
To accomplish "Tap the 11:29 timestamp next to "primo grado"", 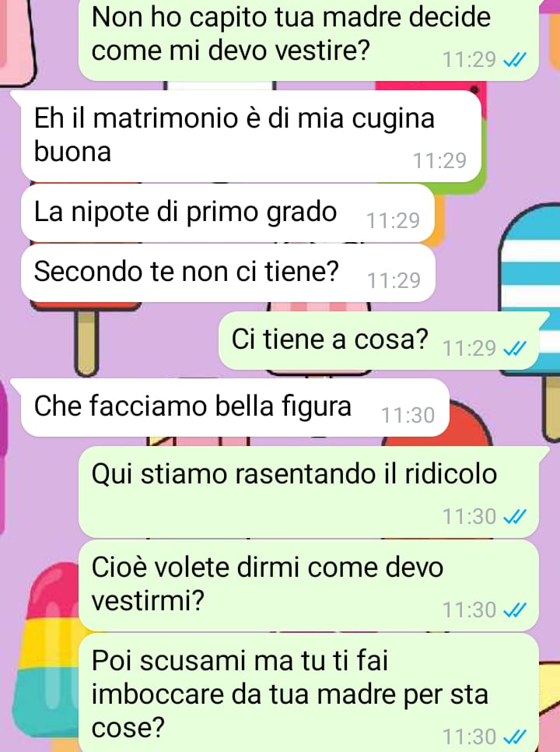I will click(394, 220).
